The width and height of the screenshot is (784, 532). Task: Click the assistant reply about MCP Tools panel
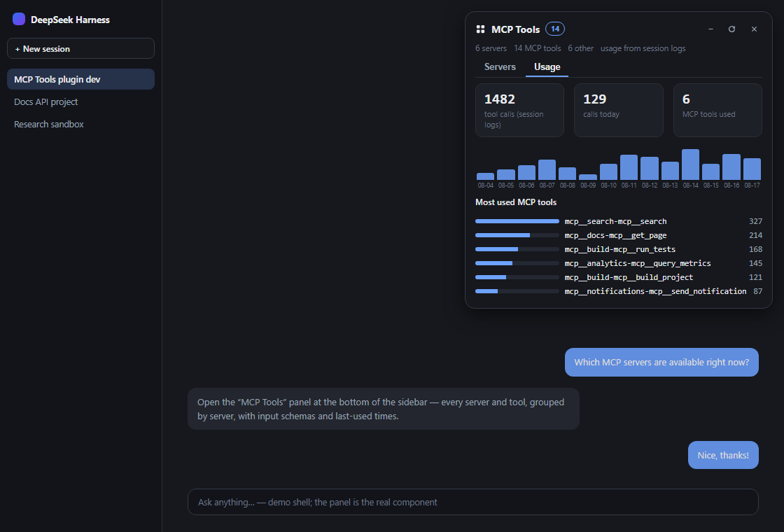pyautogui.click(x=384, y=409)
